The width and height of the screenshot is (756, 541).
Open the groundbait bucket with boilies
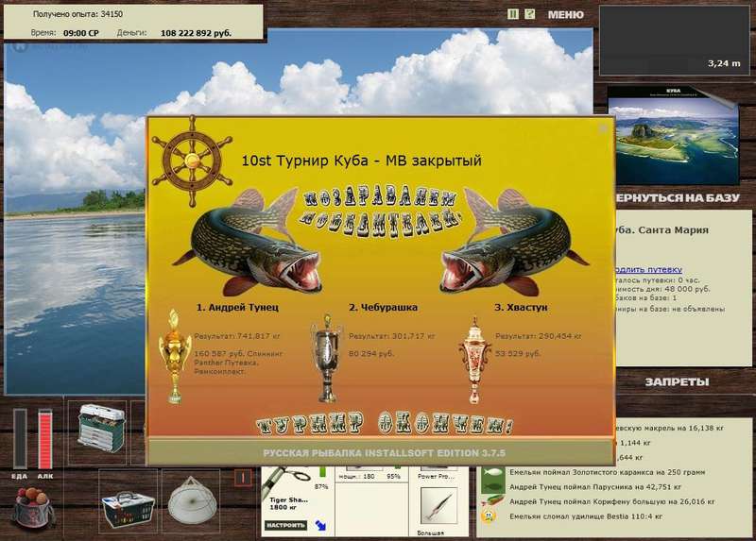coord(33,507)
